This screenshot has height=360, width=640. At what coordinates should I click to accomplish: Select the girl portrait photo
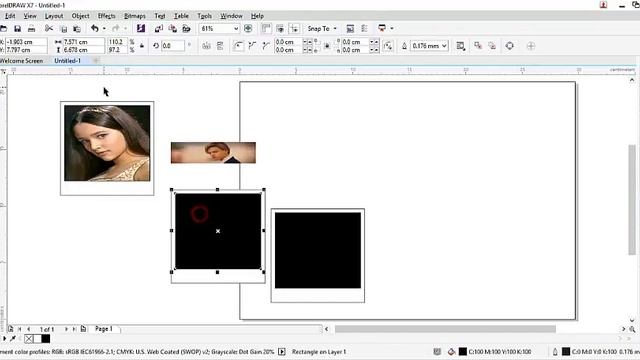(107, 143)
